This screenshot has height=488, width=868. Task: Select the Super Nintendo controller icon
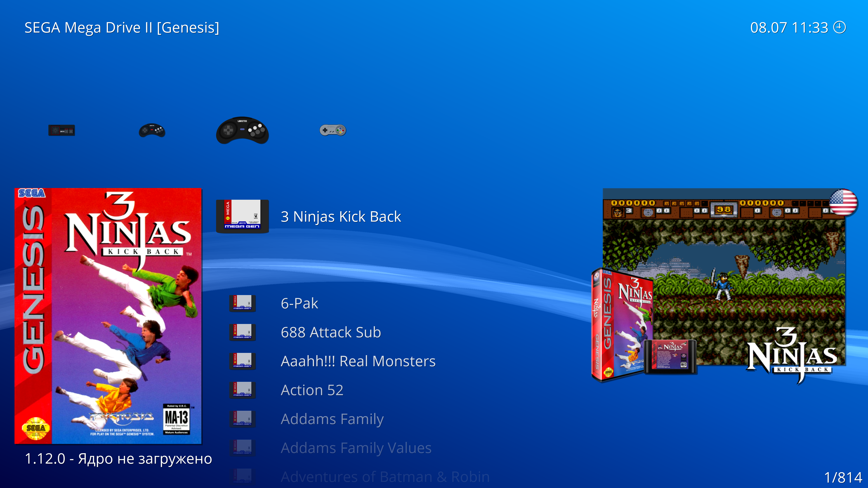[x=333, y=130]
